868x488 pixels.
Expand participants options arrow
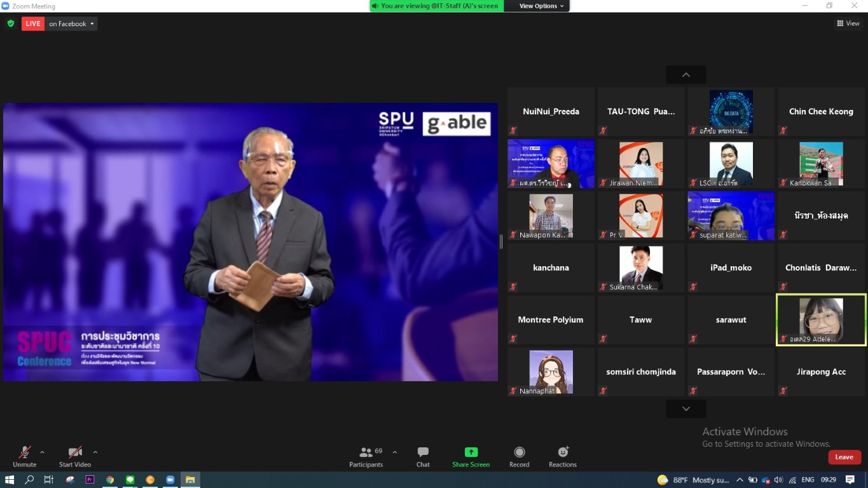point(395,452)
